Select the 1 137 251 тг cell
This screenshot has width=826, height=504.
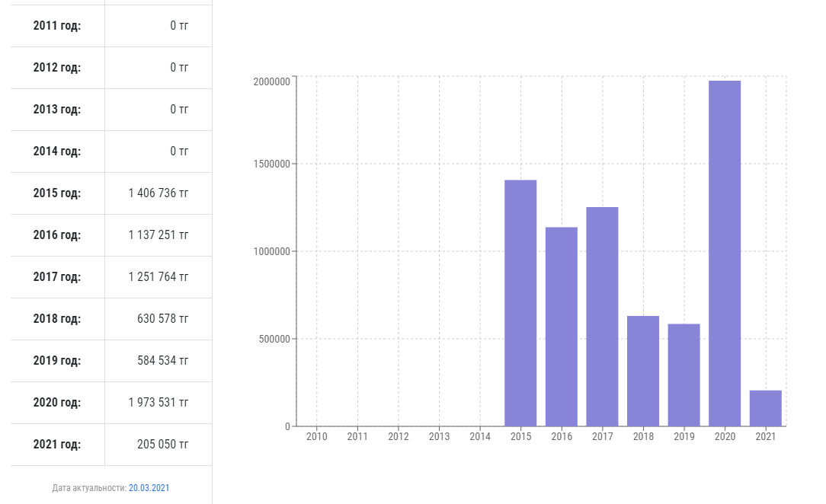click(x=158, y=235)
